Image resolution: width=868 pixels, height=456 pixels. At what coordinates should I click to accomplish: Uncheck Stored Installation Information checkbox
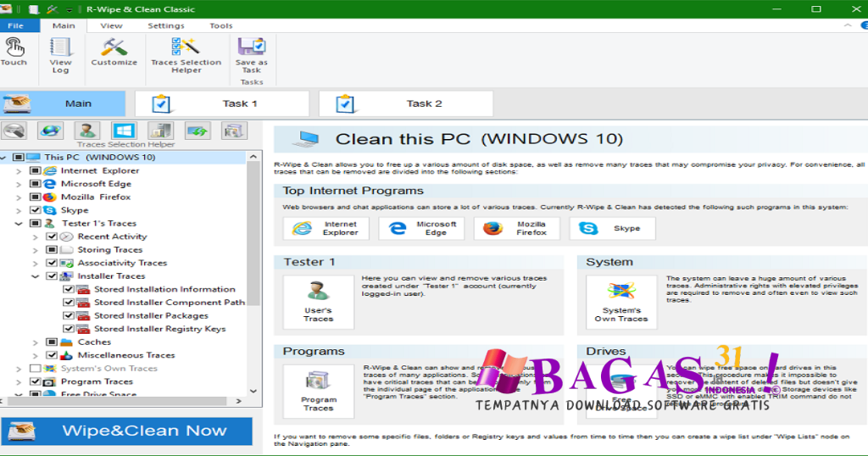[x=68, y=289]
